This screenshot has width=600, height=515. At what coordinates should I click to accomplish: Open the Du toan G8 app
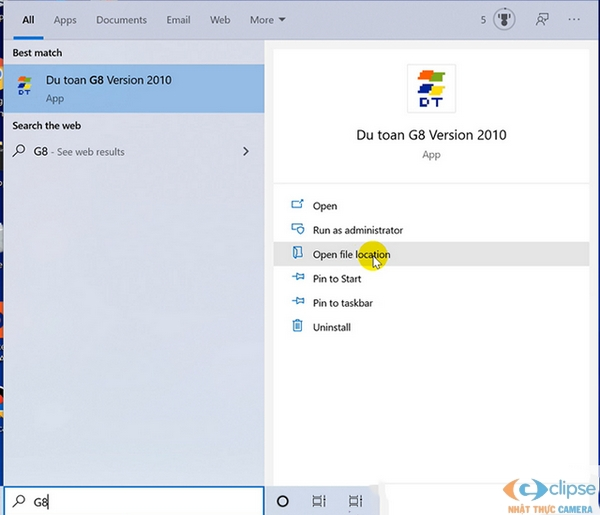pos(431,205)
